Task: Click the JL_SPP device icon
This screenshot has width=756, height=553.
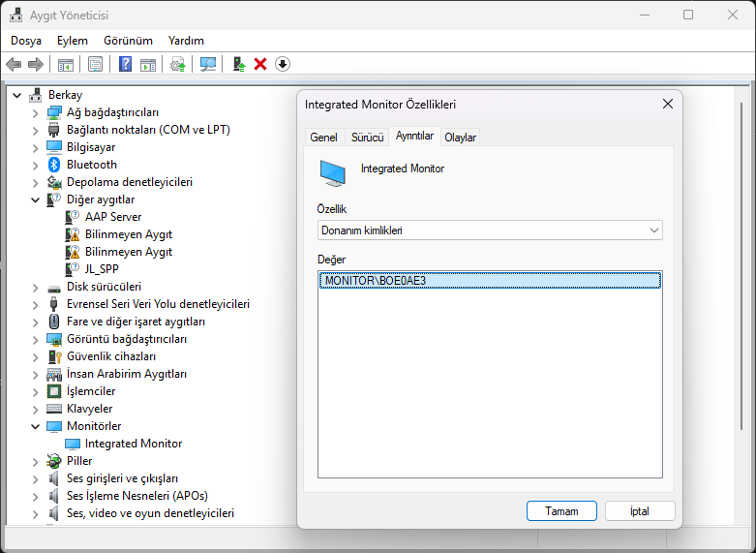Action: (x=73, y=269)
